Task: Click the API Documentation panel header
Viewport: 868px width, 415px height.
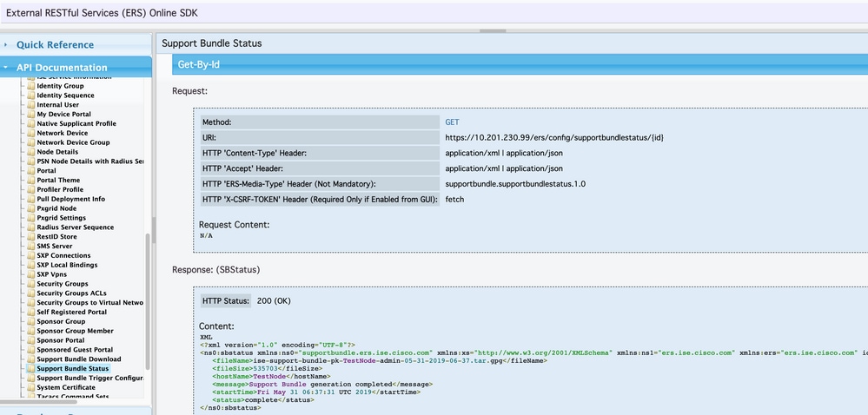Action: [x=76, y=67]
